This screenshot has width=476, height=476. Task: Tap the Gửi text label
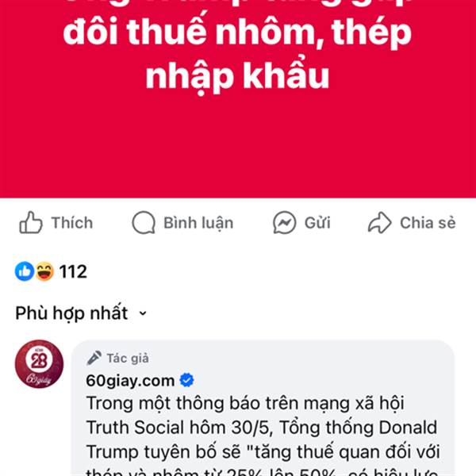[317, 223]
